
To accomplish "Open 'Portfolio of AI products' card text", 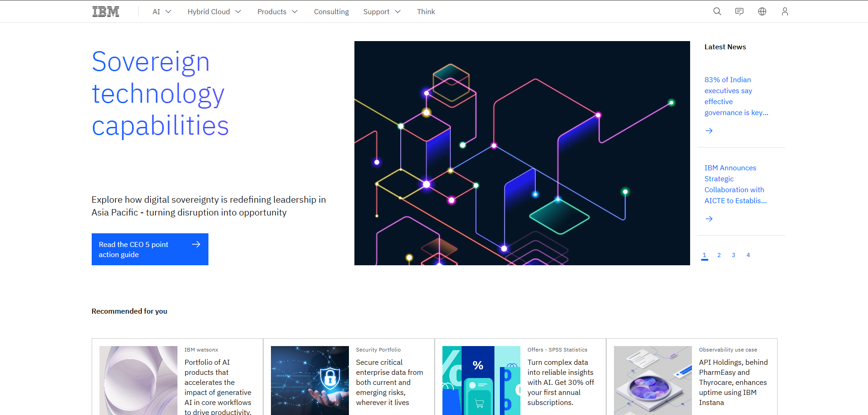I will click(x=218, y=387).
